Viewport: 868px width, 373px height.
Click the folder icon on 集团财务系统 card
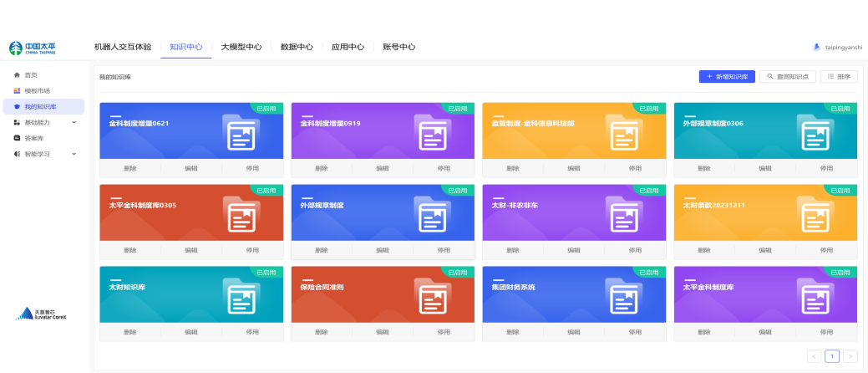coord(623,297)
